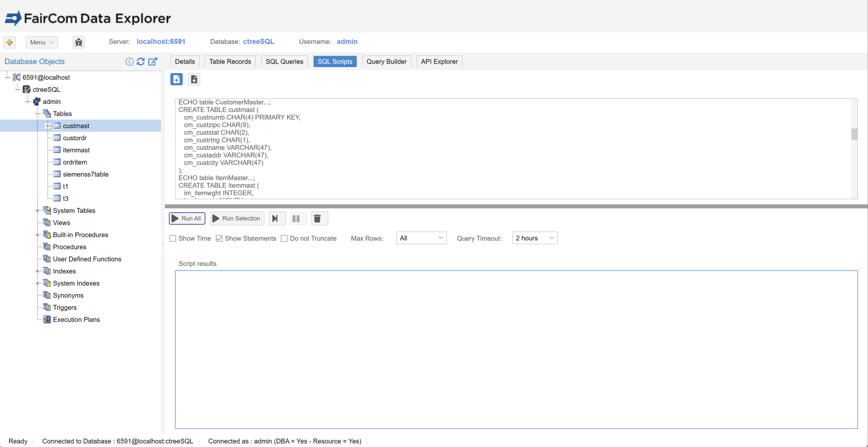Select the User Defined Functions tree item
Viewport: 868px width, 447px height.
click(x=87, y=259)
